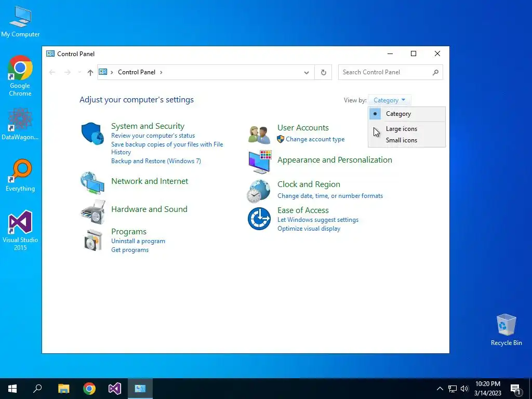Open Network and Internet category link
532x399 pixels.
coord(150,181)
